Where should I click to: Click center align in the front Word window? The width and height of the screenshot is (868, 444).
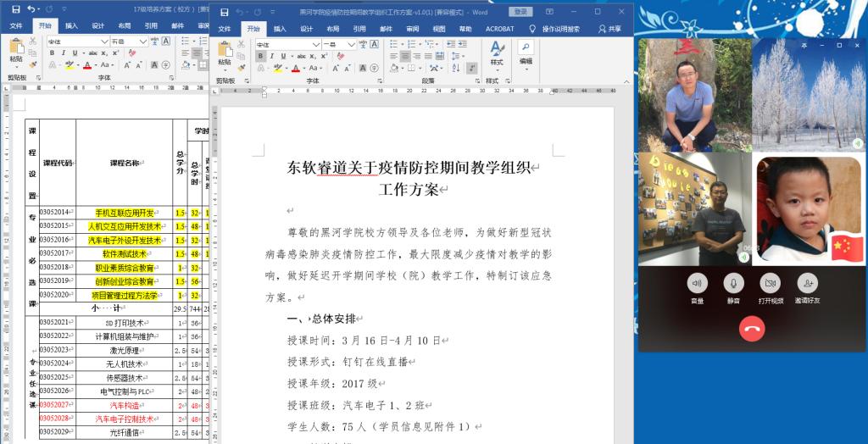pos(406,56)
